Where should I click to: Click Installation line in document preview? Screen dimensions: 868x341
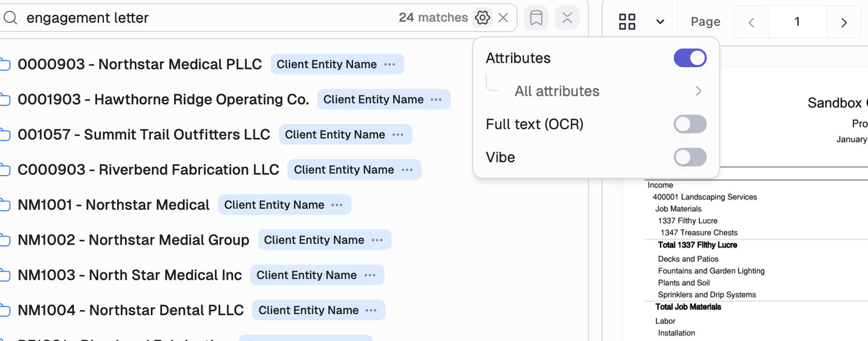(676, 333)
